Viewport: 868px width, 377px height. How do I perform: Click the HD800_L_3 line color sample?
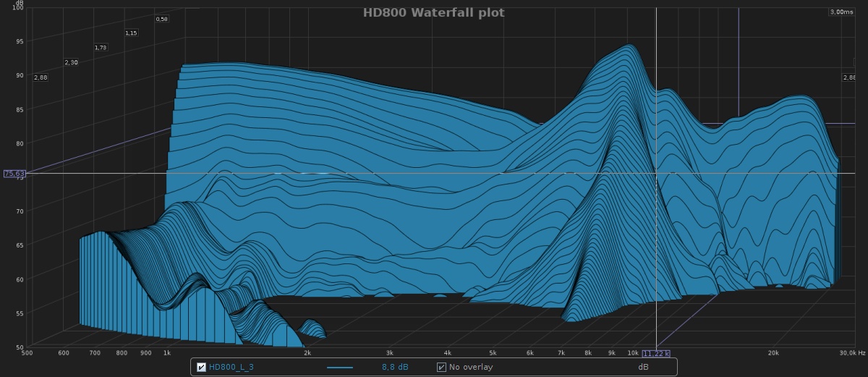[340, 367]
